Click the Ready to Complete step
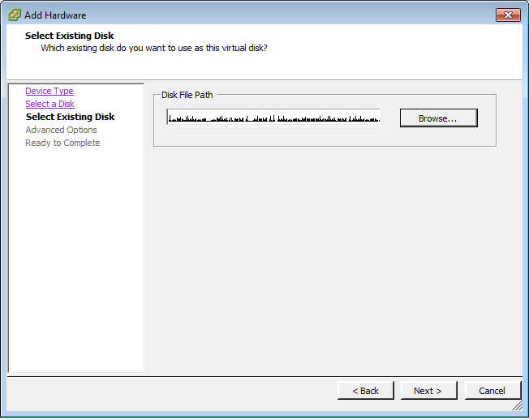Image resolution: width=529 pixels, height=420 pixels. [62, 143]
